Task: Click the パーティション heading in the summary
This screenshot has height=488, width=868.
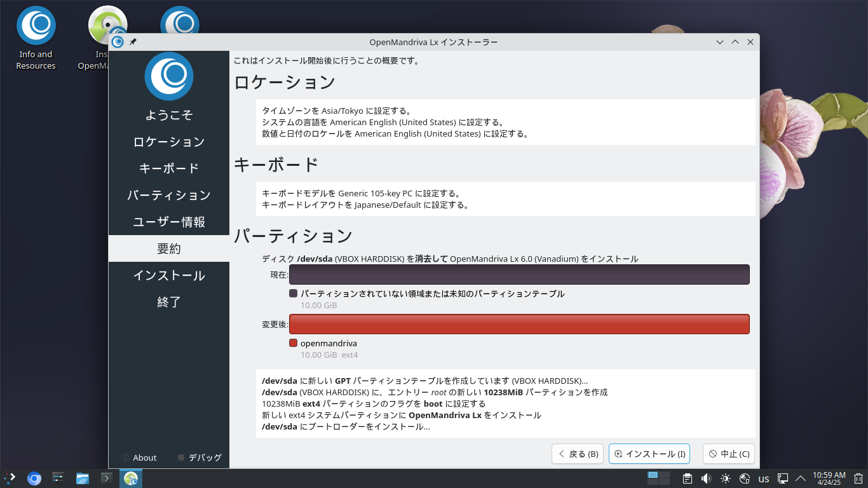Action: coord(293,236)
